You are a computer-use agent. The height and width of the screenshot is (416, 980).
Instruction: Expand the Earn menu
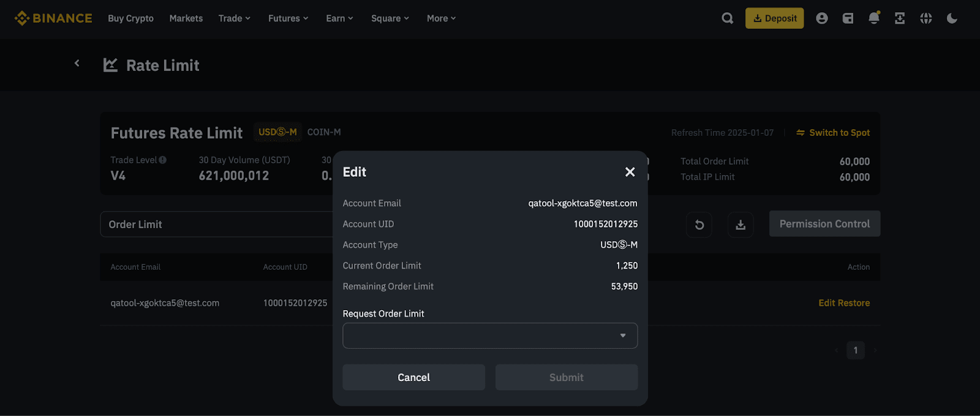(340, 18)
